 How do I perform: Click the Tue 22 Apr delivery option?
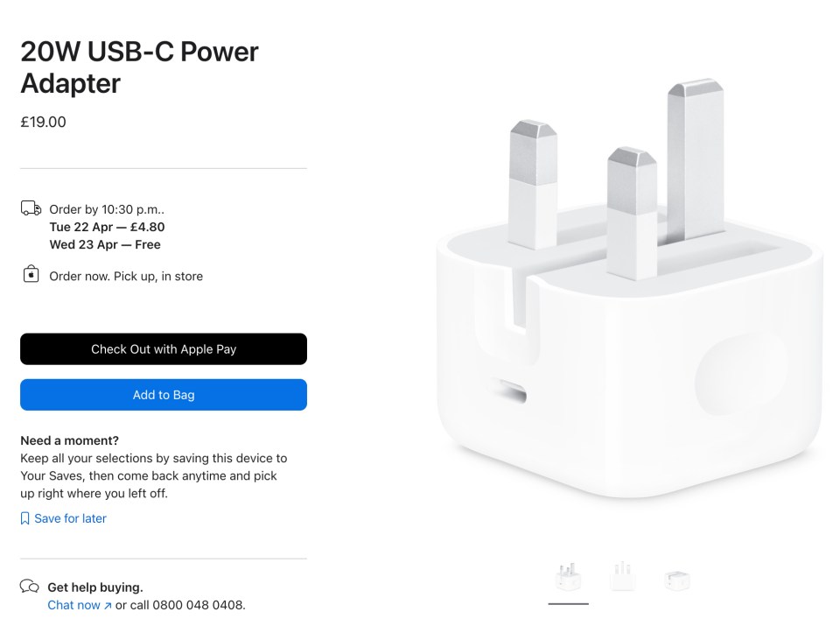(x=107, y=227)
